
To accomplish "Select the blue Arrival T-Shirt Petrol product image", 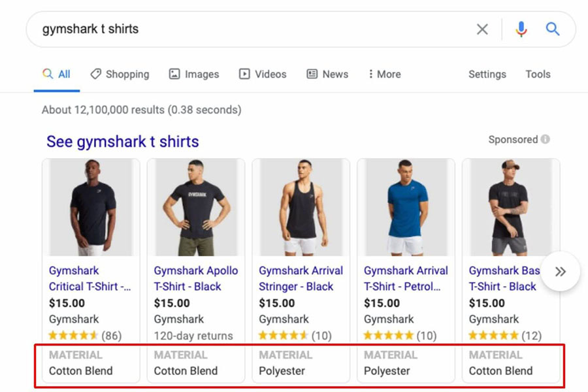I will pos(406,208).
